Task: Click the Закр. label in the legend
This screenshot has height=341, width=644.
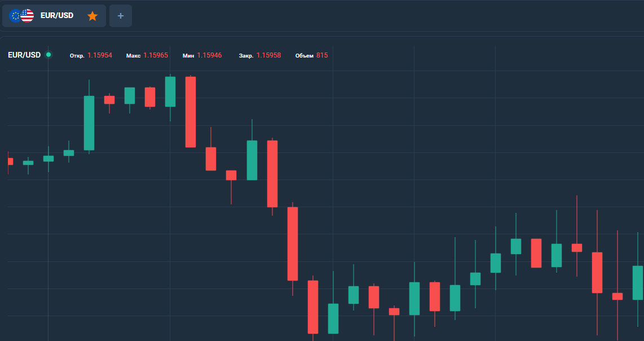Action: point(246,56)
